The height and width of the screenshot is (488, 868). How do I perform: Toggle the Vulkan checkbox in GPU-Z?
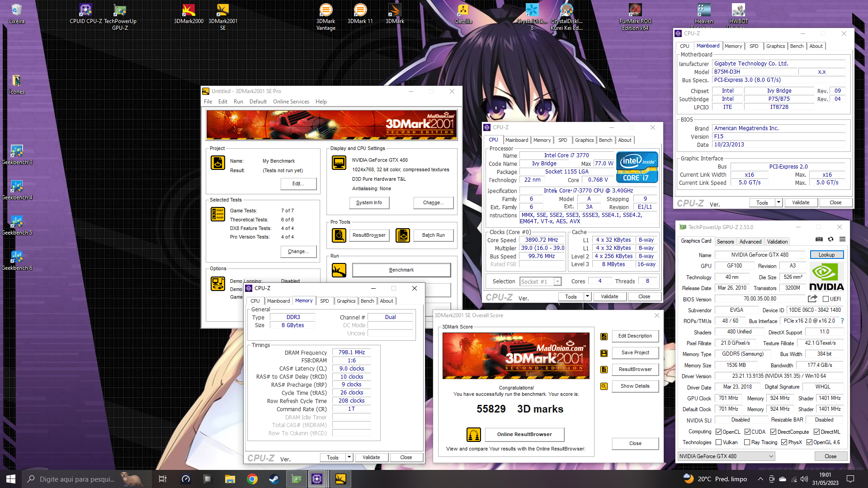click(719, 442)
